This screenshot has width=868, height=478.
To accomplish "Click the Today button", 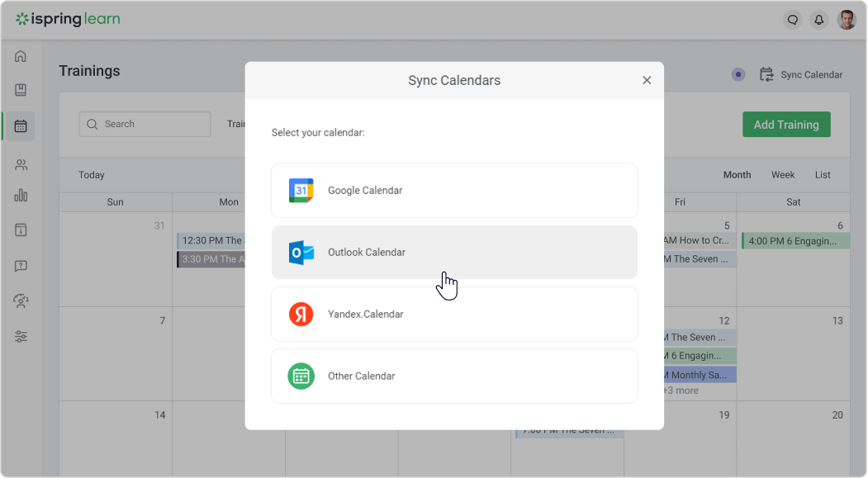I will [92, 175].
